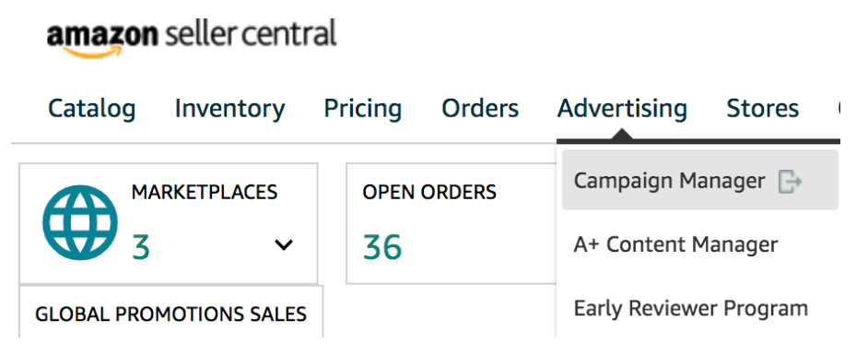Click the menu pointer arrow under Advertising
Screen dimensions: 868x356
[622, 134]
